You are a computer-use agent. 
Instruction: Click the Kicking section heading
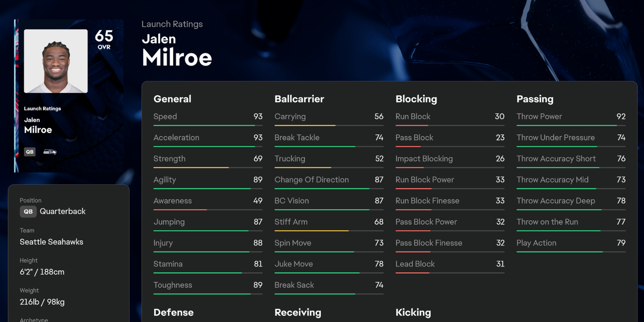click(x=413, y=312)
